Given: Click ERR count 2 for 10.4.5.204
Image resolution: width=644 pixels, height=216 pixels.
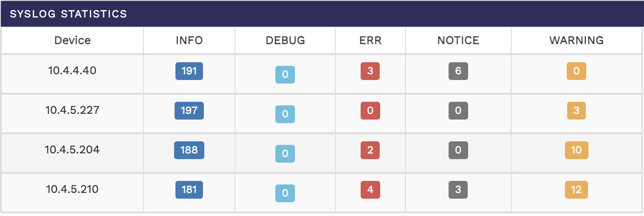Looking at the screenshot, I should click(370, 150).
